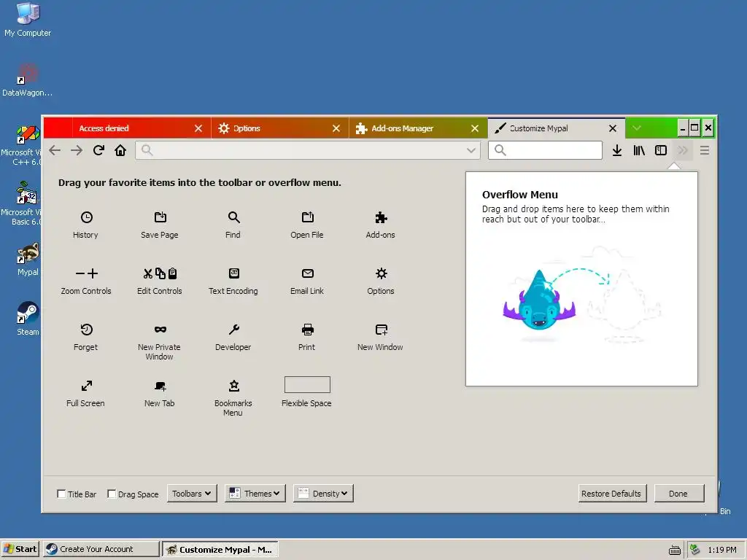
Task: Click the Home toolbar button
Action: point(120,150)
